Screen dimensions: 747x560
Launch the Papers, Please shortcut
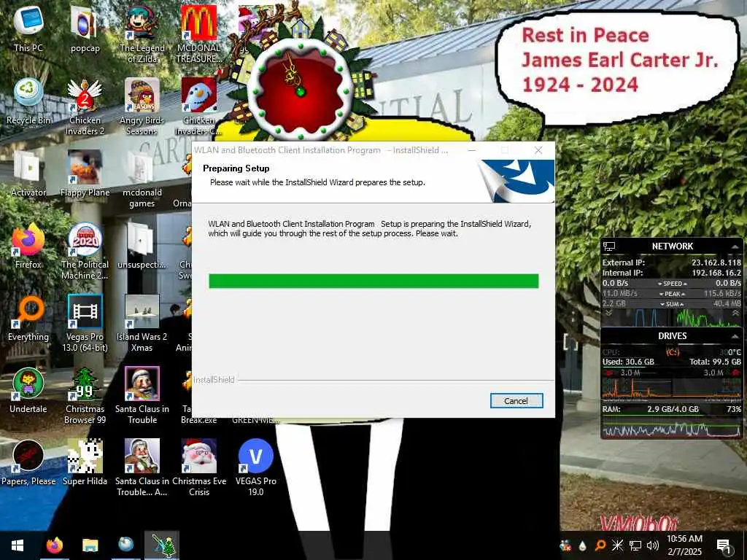(28, 463)
